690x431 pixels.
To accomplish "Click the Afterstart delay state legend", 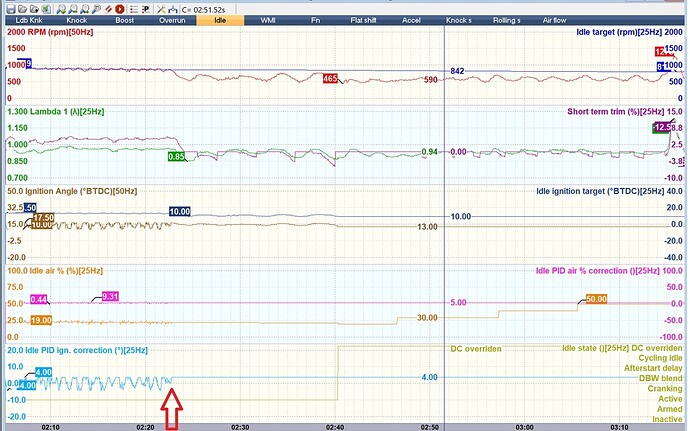I will (653, 368).
